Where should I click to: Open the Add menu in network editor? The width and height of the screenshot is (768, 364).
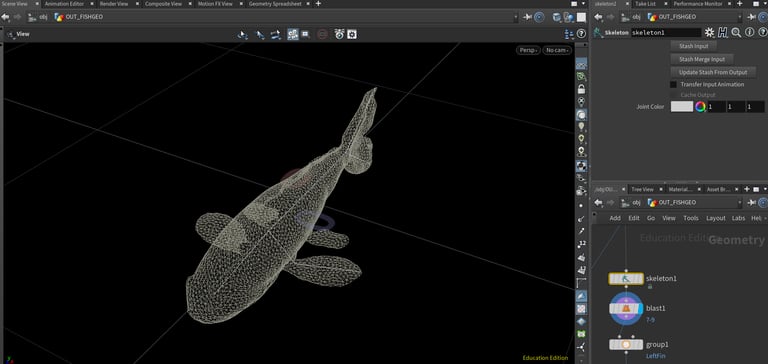pos(615,218)
